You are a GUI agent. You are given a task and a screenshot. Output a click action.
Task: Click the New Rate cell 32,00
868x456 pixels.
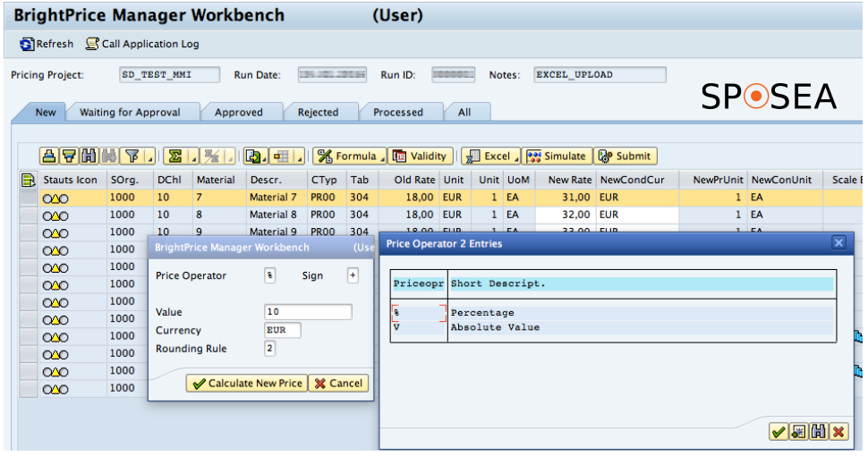coord(564,215)
